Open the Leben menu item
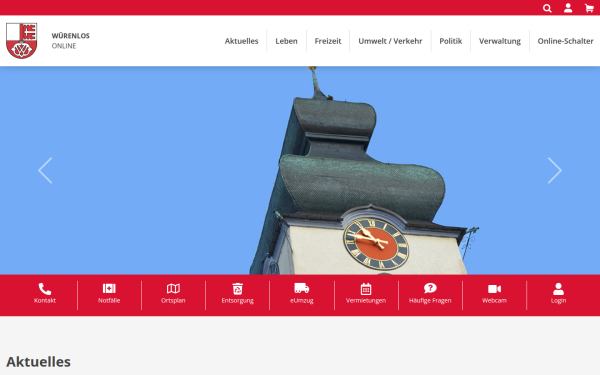The image size is (600, 375). click(286, 41)
